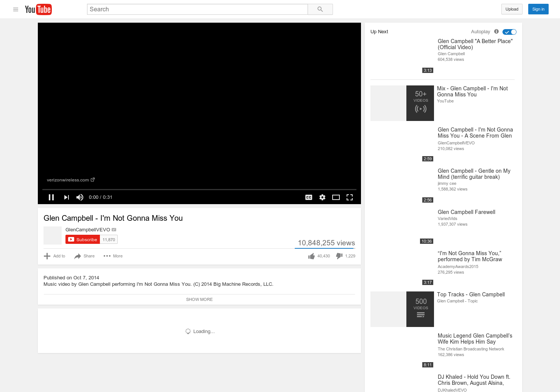This screenshot has width=560, height=392.
Task: Show Autoplay info icon
Action: [x=496, y=32]
